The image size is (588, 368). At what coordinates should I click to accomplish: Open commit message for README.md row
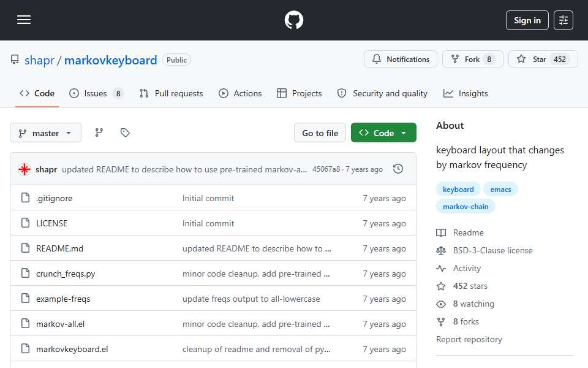click(257, 248)
